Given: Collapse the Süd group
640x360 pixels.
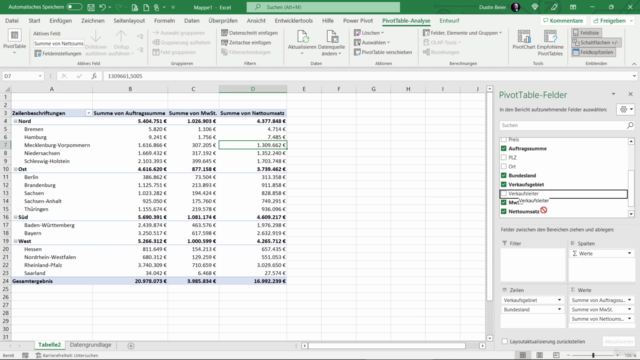Looking at the screenshot, I should pos(15,217).
